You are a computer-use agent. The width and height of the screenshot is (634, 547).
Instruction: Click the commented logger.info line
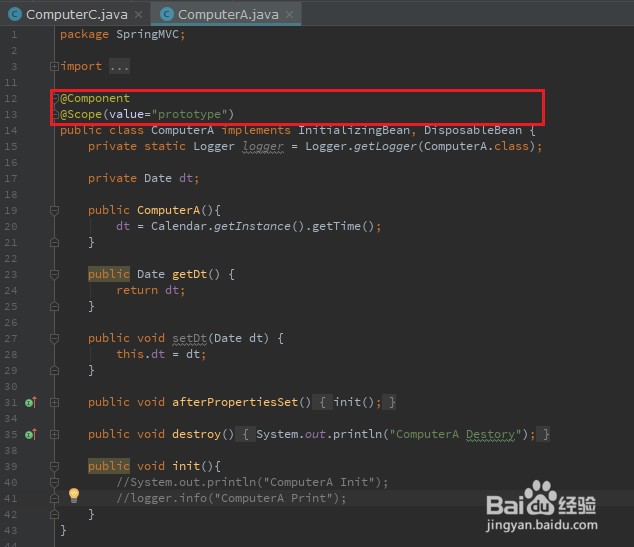tap(231, 498)
